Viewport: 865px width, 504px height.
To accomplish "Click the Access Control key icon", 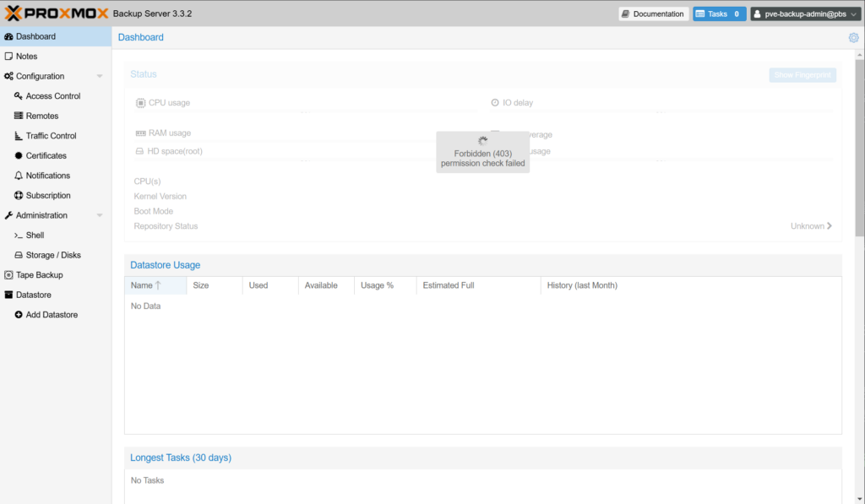I will pyautogui.click(x=19, y=96).
